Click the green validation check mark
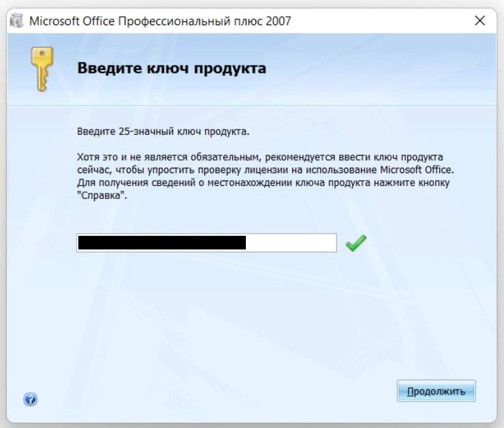The width and height of the screenshot is (504, 428). pos(356,243)
